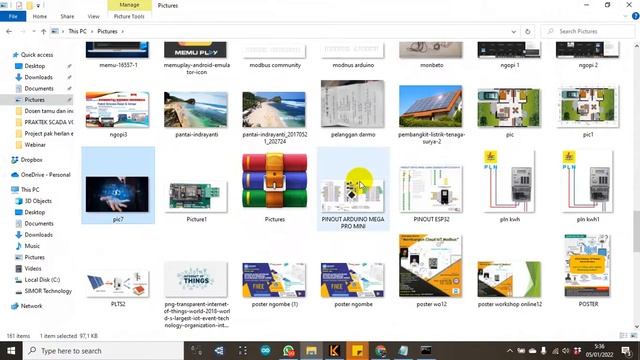The width and height of the screenshot is (640, 360).
Task: Select the poster ngombe (1) thumbnail
Action: [x=274, y=280]
